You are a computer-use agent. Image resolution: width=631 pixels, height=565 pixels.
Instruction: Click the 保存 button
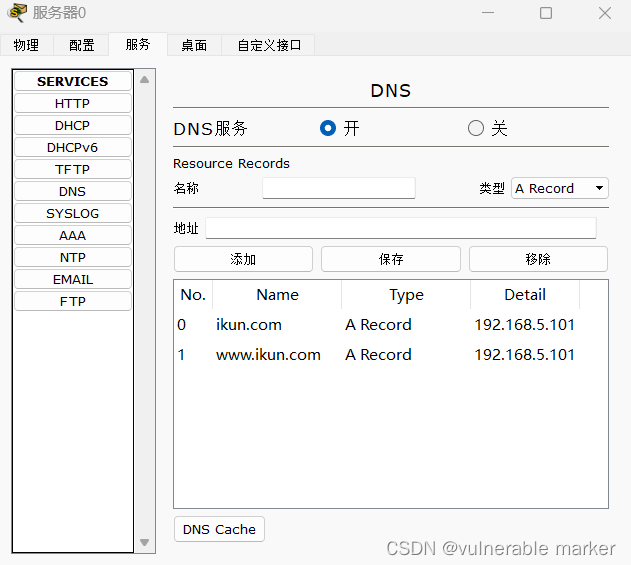(391, 259)
